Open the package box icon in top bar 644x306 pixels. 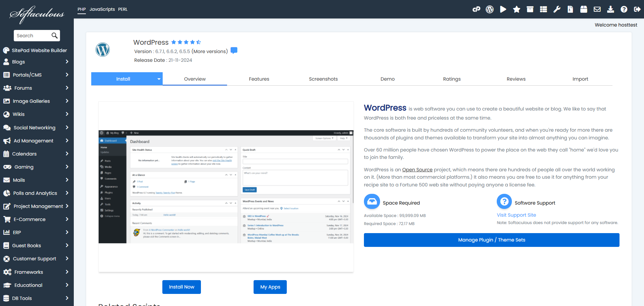pos(584,9)
